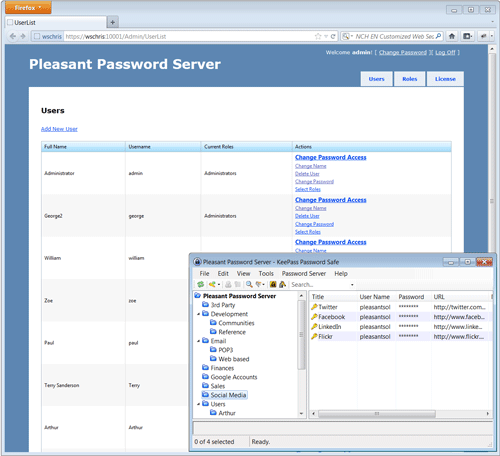The width and height of the screenshot is (500, 456).
Task: Click the Title column header
Action: [333, 297]
